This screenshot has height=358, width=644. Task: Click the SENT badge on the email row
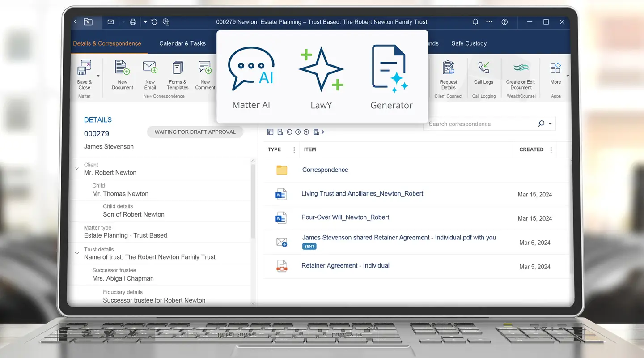click(309, 246)
